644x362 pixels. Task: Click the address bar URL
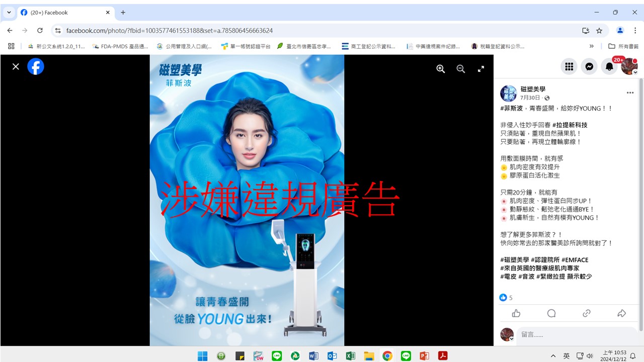coord(170,31)
